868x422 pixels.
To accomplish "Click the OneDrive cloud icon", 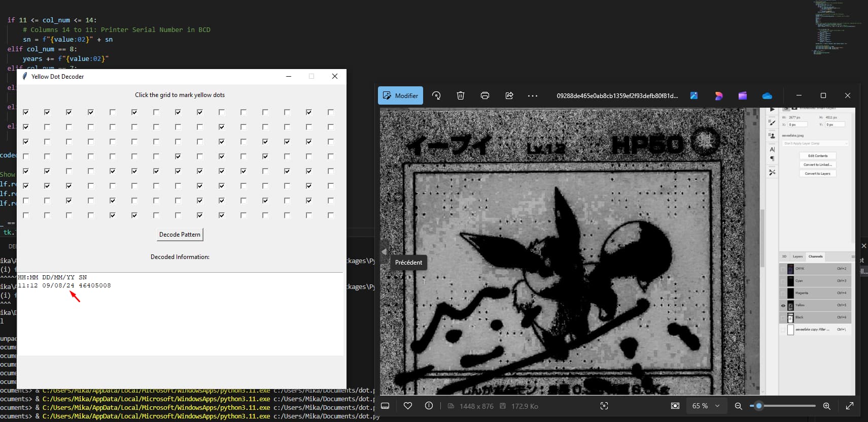I will tap(767, 95).
